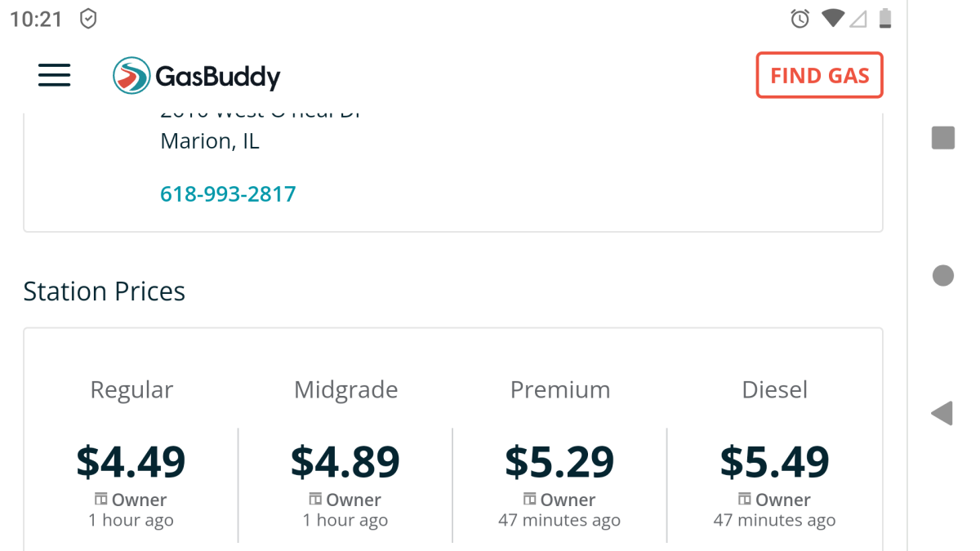Screen dimensions: 980x551
Task: Tap the Android back triangle button
Action: (942, 413)
